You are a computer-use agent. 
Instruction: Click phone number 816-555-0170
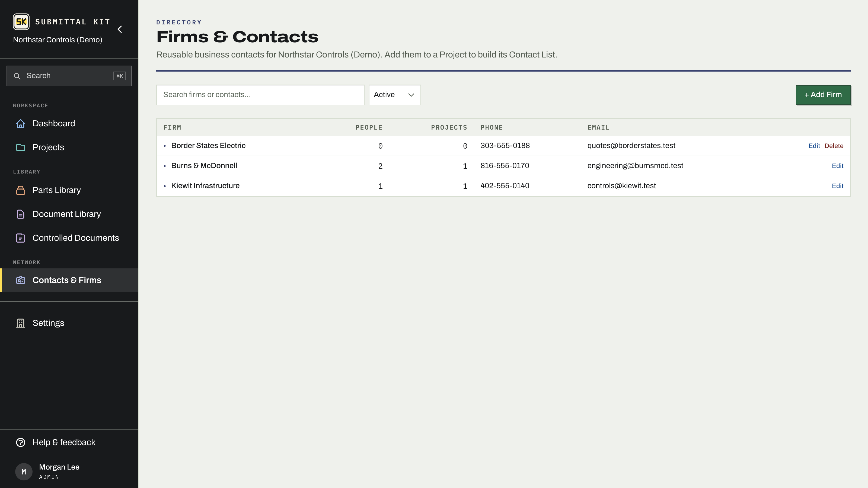tap(505, 166)
